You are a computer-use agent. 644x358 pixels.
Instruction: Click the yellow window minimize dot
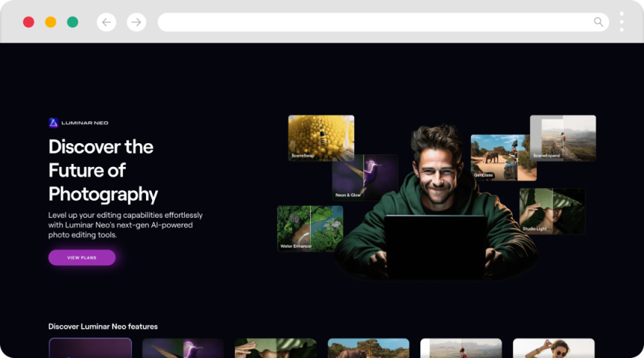(51, 22)
